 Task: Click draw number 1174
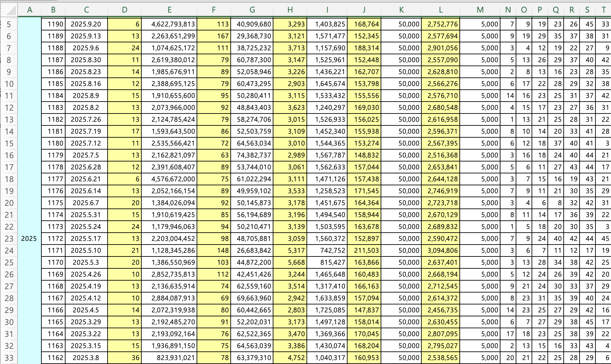click(x=53, y=215)
